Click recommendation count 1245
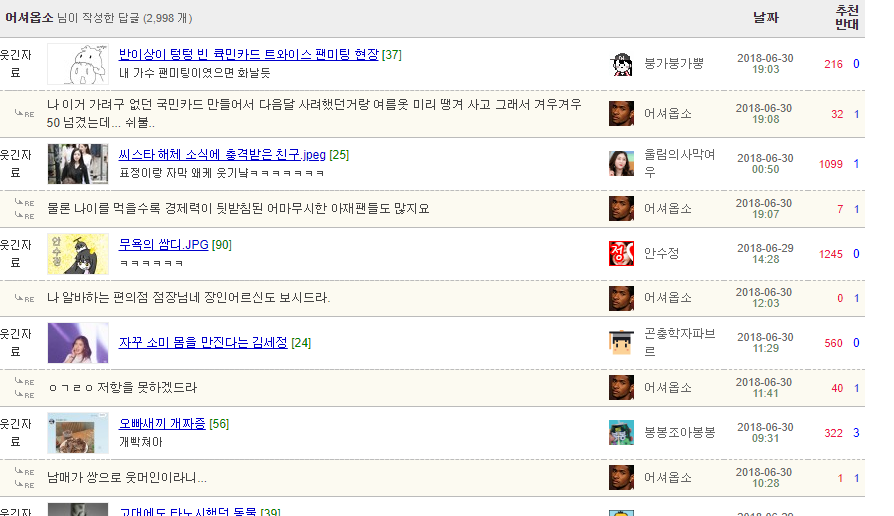 tap(831, 254)
